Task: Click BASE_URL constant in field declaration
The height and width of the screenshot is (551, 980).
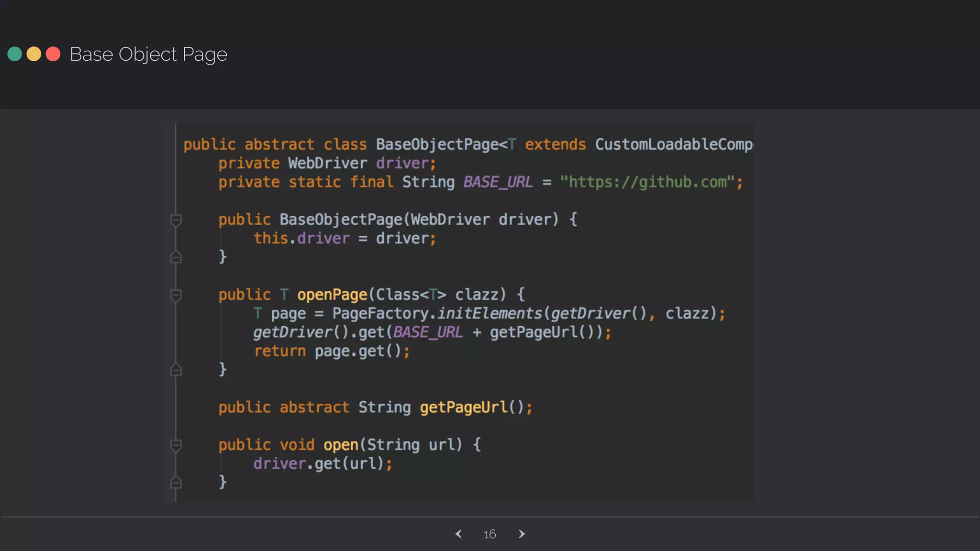Action: [x=498, y=182]
